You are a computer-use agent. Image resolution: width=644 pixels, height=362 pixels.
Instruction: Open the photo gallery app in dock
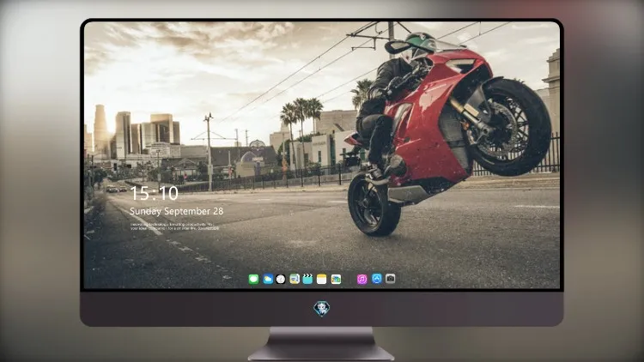tap(336, 279)
